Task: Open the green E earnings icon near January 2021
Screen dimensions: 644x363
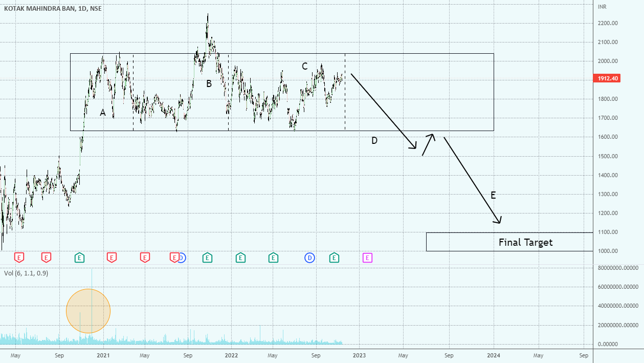Action: pyautogui.click(x=79, y=258)
